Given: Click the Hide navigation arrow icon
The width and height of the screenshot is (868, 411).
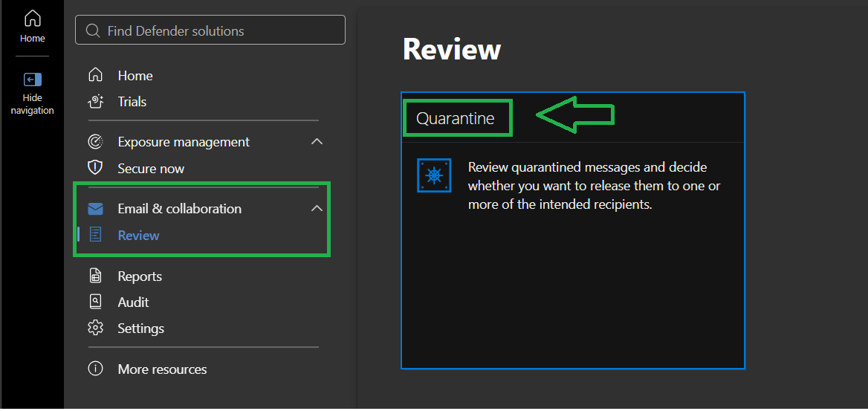Looking at the screenshot, I should click(x=32, y=80).
